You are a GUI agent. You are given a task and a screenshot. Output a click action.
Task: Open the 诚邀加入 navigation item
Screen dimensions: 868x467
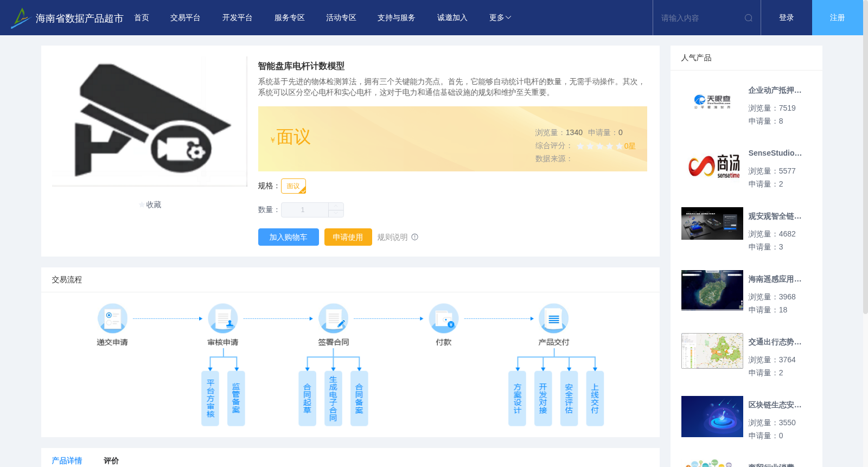(x=452, y=18)
